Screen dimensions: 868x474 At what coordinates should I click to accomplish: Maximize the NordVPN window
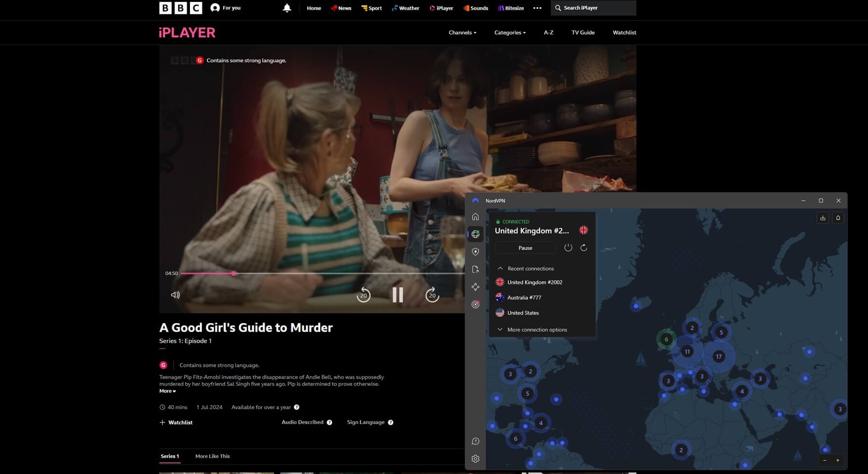(x=821, y=201)
